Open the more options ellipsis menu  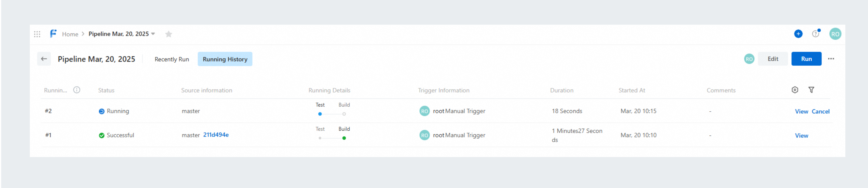pos(831,59)
